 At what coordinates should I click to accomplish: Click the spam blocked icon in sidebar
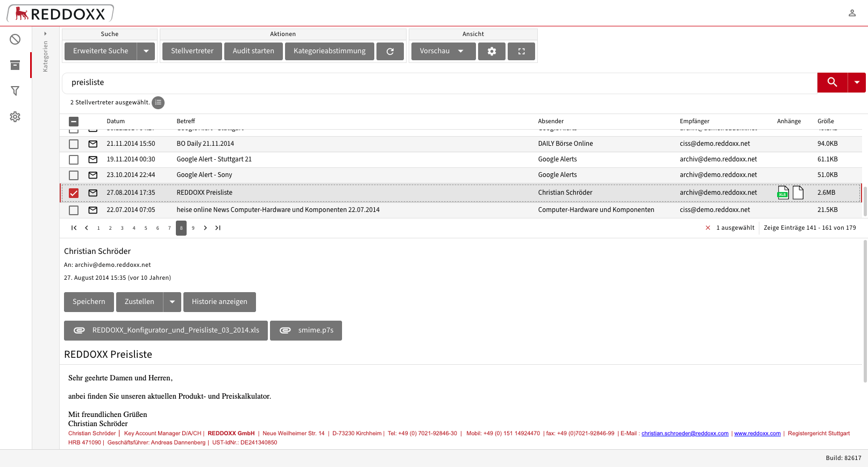[15, 39]
